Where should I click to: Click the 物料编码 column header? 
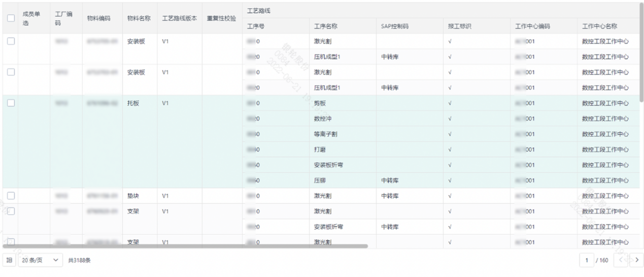point(98,18)
